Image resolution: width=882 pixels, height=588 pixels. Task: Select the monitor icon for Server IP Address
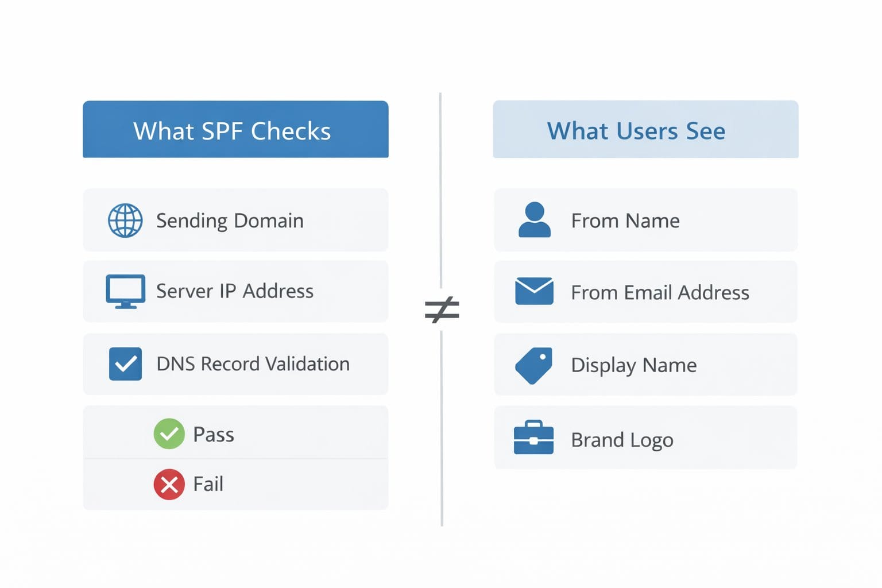coord(125,291)
